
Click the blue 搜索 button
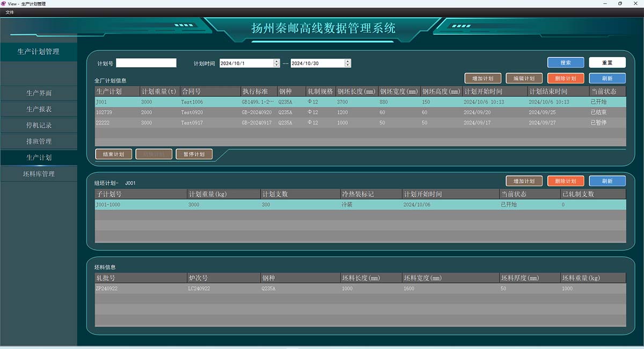[566, 63]
